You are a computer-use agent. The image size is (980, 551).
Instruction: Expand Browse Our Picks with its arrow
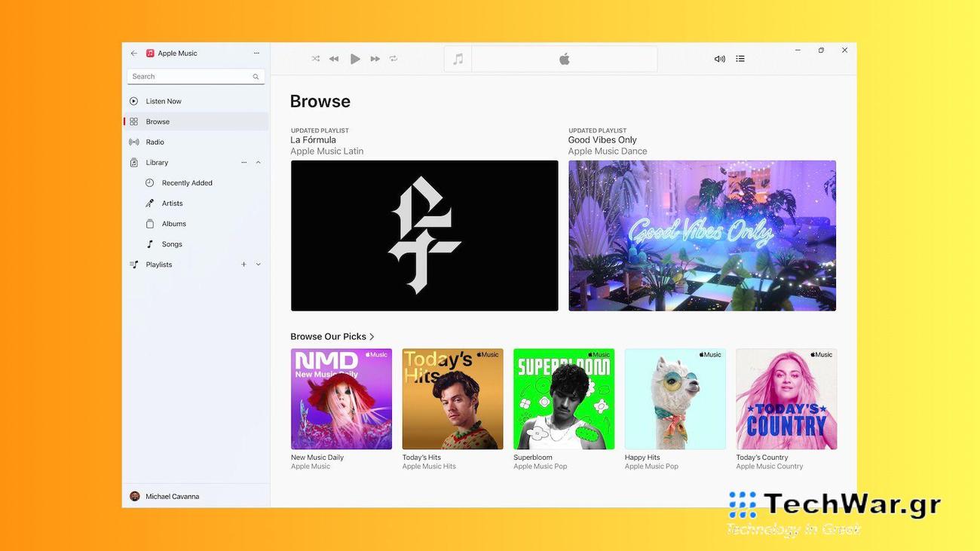click(371, 336)
